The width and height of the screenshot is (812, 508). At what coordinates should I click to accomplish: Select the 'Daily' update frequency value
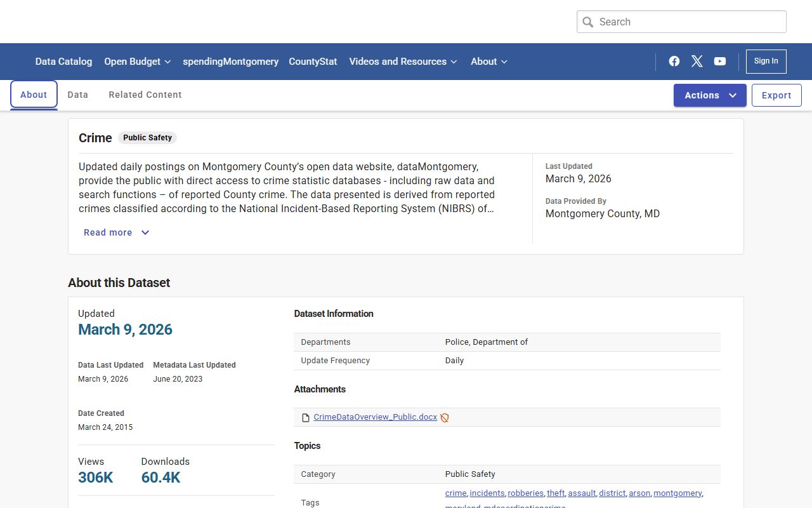tap(454, 361)
